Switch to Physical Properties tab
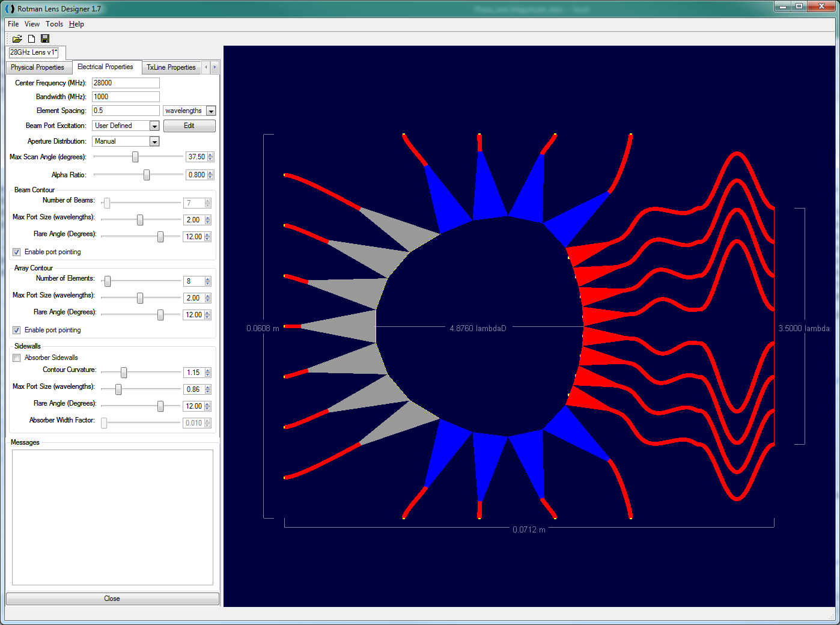The width and height of the screenshot is (840, 625). point(37,67)
